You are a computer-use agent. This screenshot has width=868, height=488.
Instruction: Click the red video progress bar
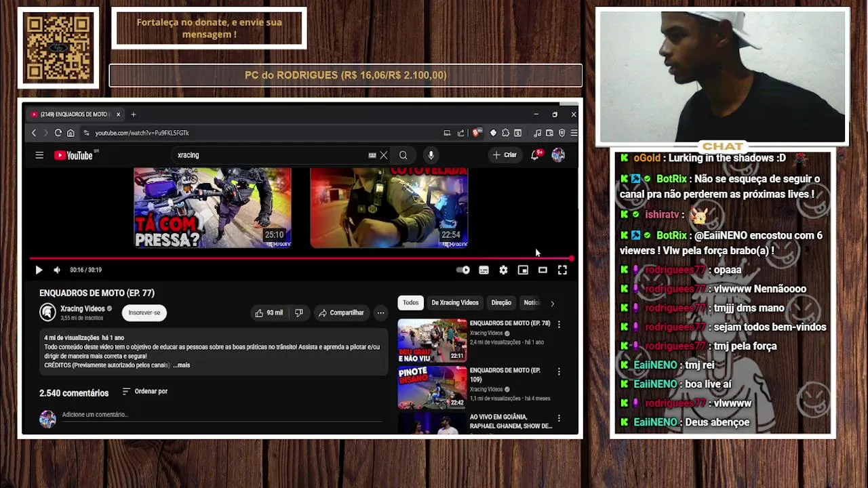point(302,258)
